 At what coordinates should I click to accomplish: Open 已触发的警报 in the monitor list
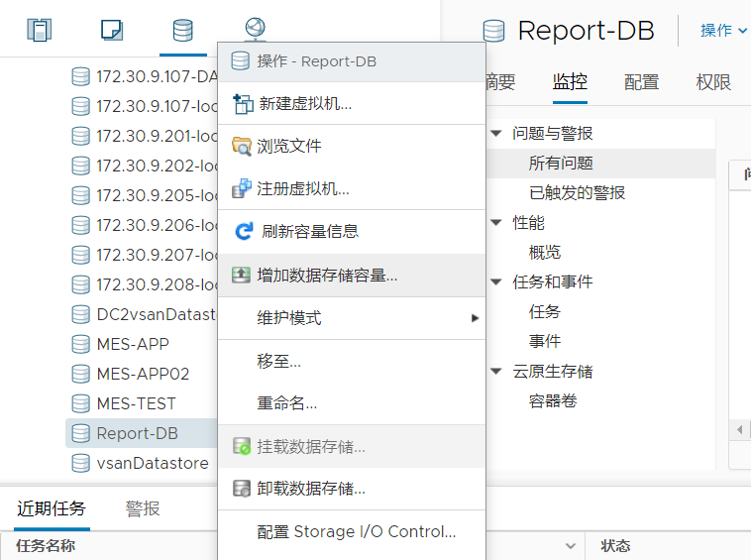(577, 192)
